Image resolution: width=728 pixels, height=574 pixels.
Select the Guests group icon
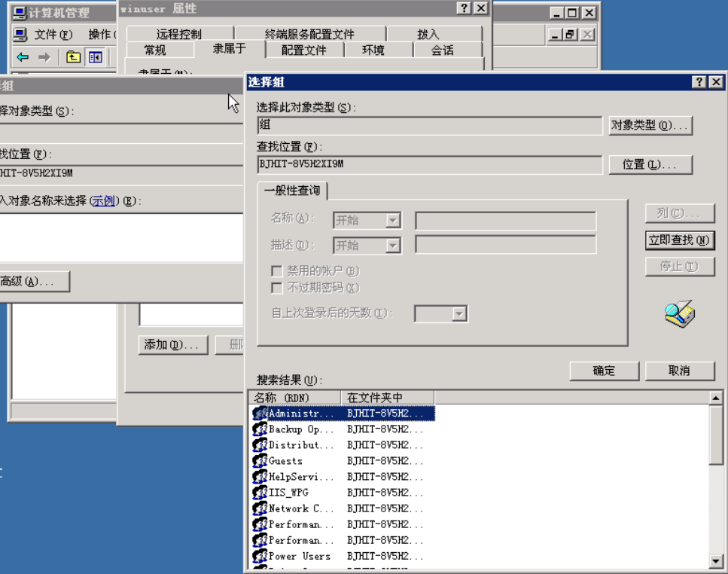point(260,460)
